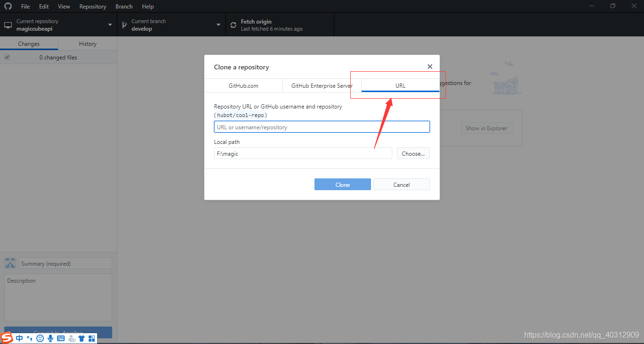The height and width of the screenshot is (344, 644).
Task: Toggle Chinese/English mode on IME bar
Action: click(x=19, y=338)
